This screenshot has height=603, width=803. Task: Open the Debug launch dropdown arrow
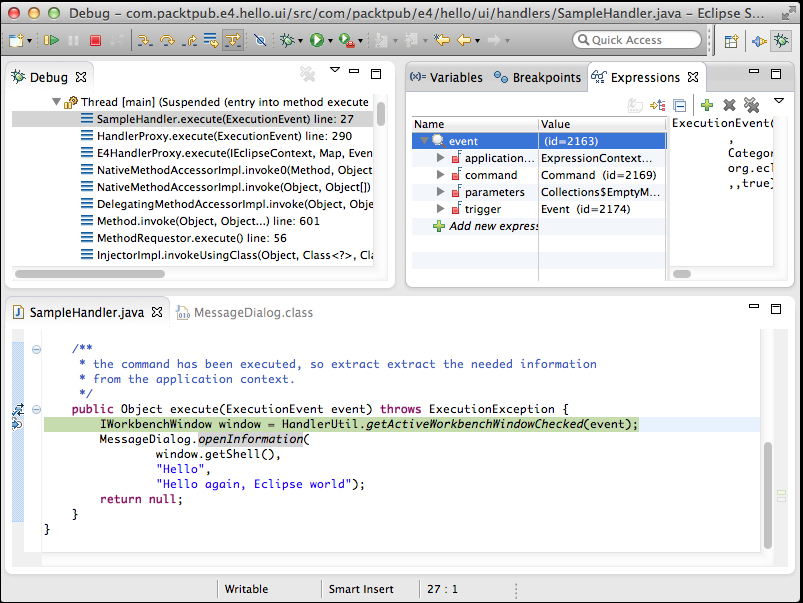click(301, 41)
